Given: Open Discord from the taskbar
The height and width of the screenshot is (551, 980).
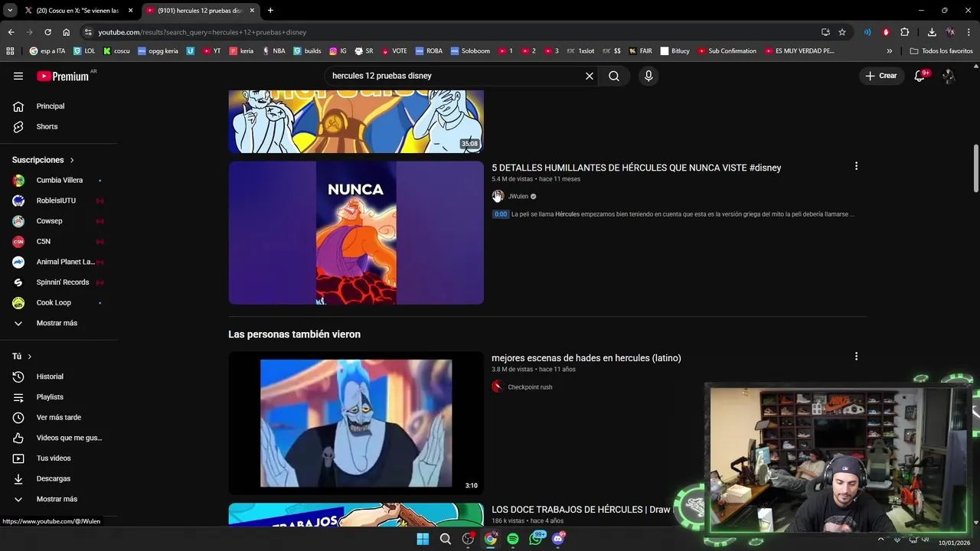Looking at the screenshot, I should [x=558, y=539].
